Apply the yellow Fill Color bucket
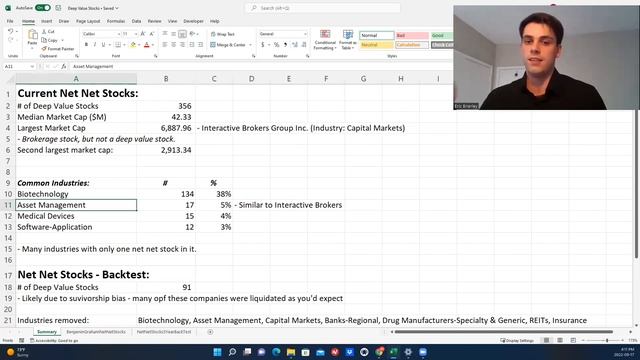The width and height of the screenshot is (640, 360). tap(133, 44)
